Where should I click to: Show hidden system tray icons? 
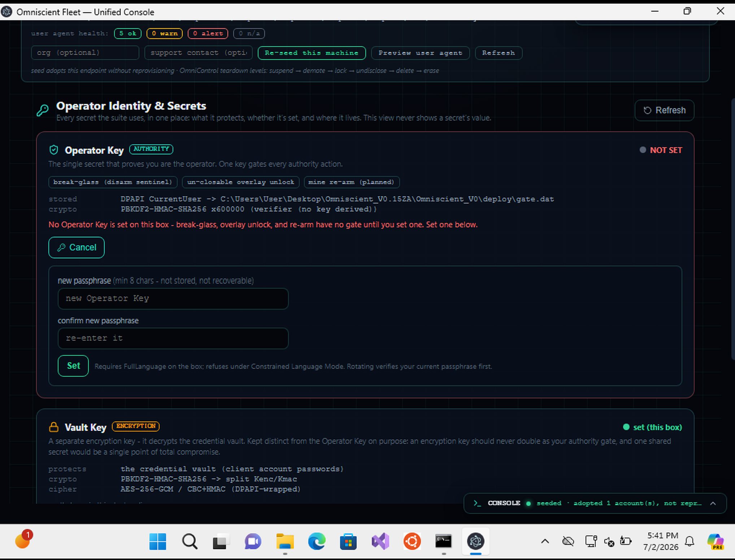(x=545, y=541)
